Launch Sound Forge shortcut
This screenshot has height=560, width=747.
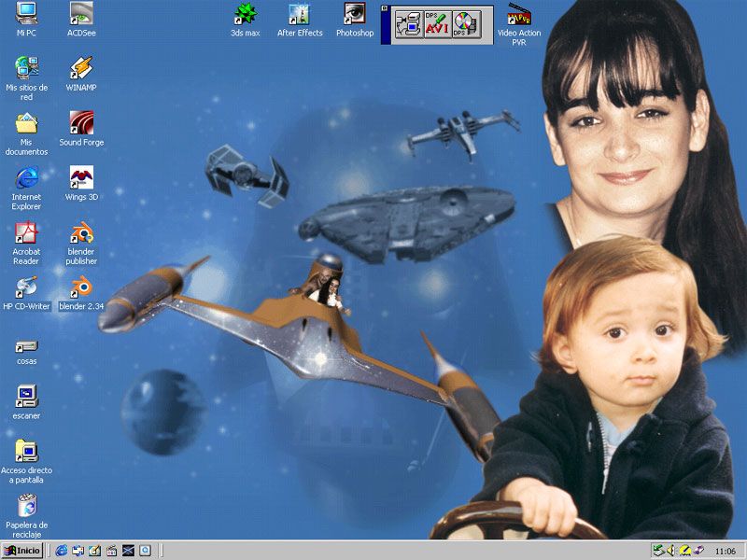coord(81,129)
